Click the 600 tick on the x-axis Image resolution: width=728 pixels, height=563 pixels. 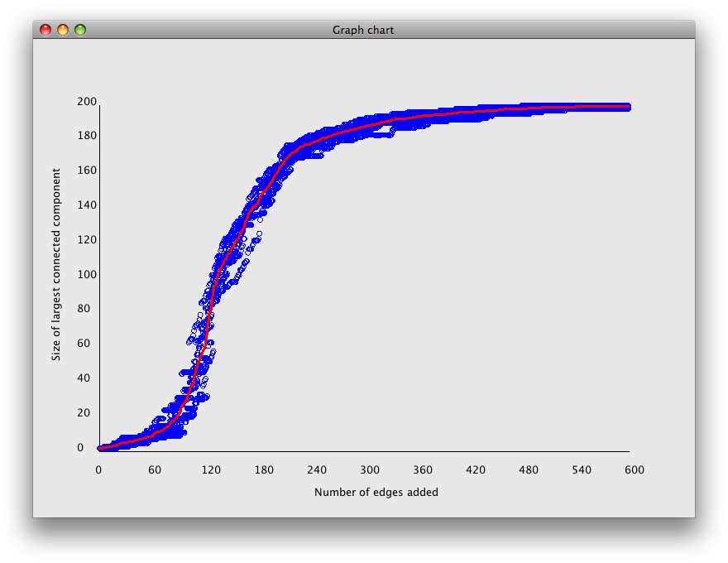click(x=635, y=470)
